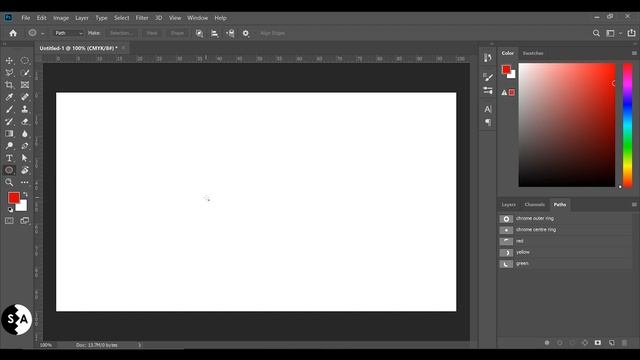Open the Paragraph panel icon
The image size is (640, 360).
point(488,122)
